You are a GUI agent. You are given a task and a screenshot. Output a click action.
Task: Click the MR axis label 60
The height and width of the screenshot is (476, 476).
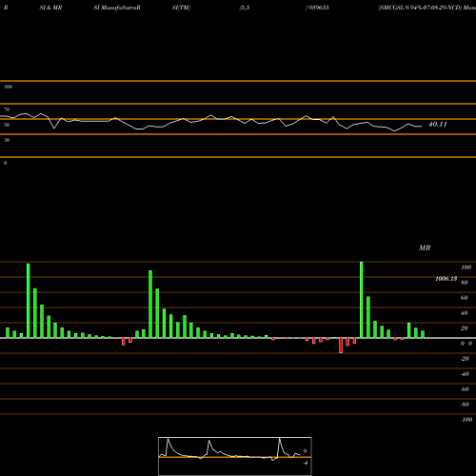pos(465,298)
